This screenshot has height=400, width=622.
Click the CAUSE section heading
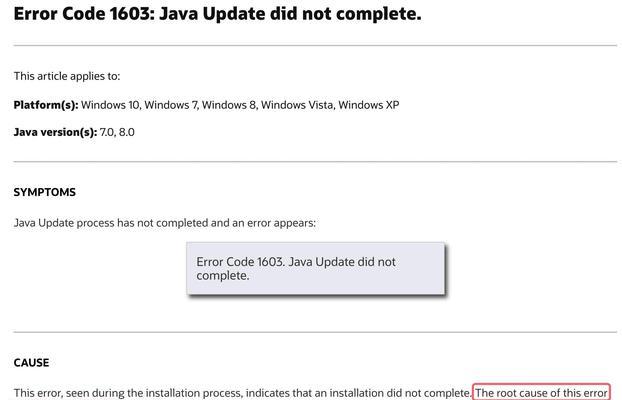coord(31,363)
